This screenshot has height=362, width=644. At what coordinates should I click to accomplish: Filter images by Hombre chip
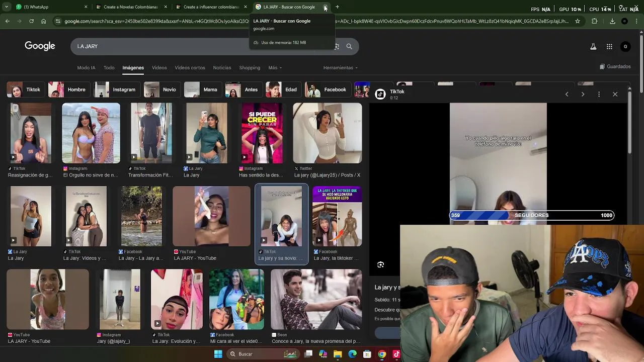pyautogui.click(x=68, y=89)
